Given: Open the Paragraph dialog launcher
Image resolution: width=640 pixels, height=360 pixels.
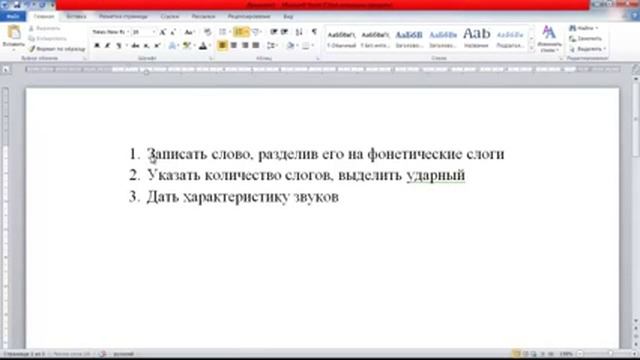Looking at the screenshot, I should click(318, 59).
